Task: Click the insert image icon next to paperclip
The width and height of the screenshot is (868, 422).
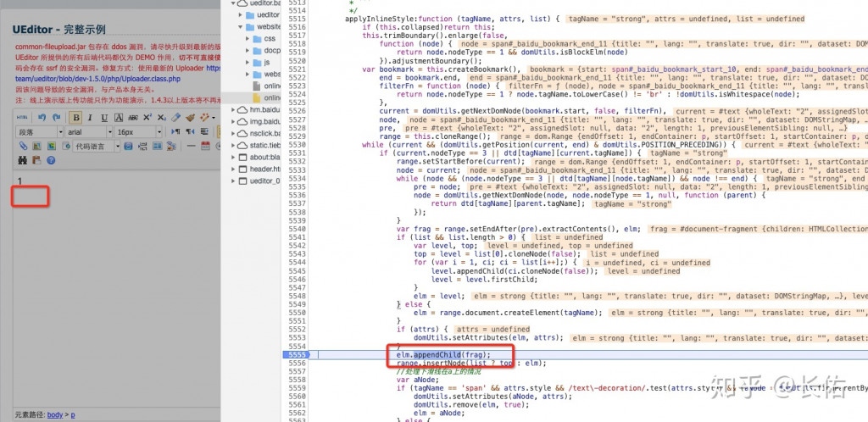Action: point(36,146)
